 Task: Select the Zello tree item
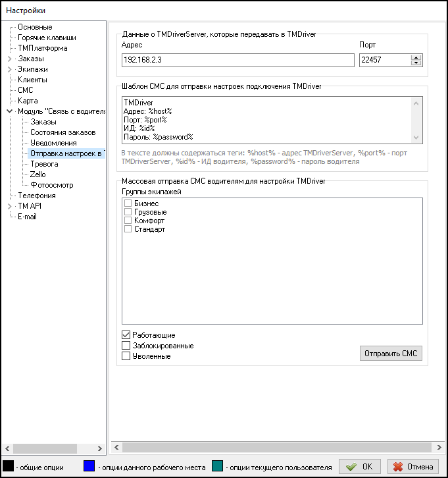point(38,174)
